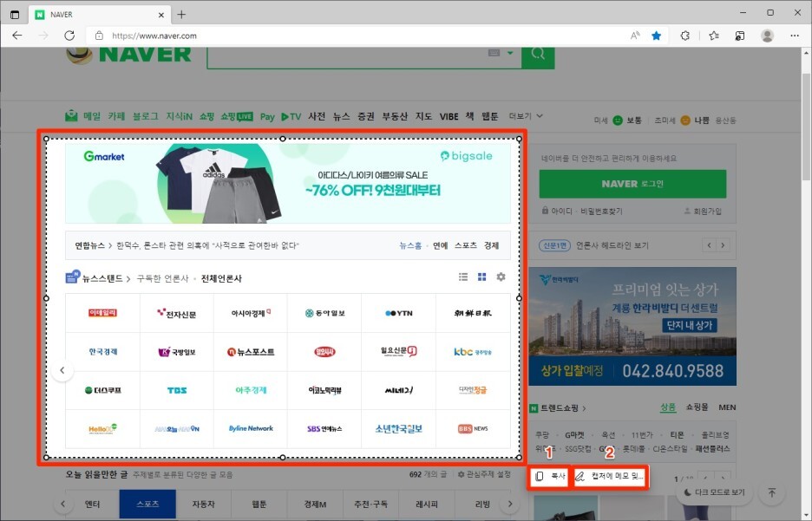The width and height of the screenshot is (812, 521).
Task: Select the 쇼핑몰 trend shopping tab
Action: point(697,407)
